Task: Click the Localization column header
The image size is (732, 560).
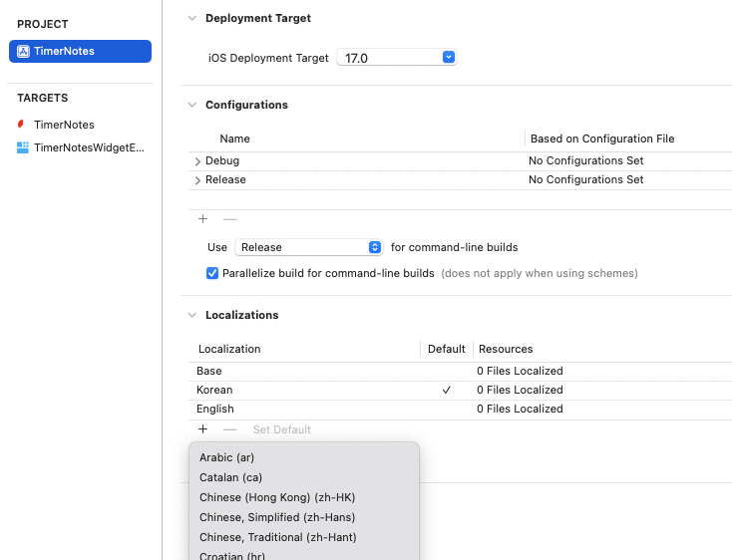Action: click(229, 349)
